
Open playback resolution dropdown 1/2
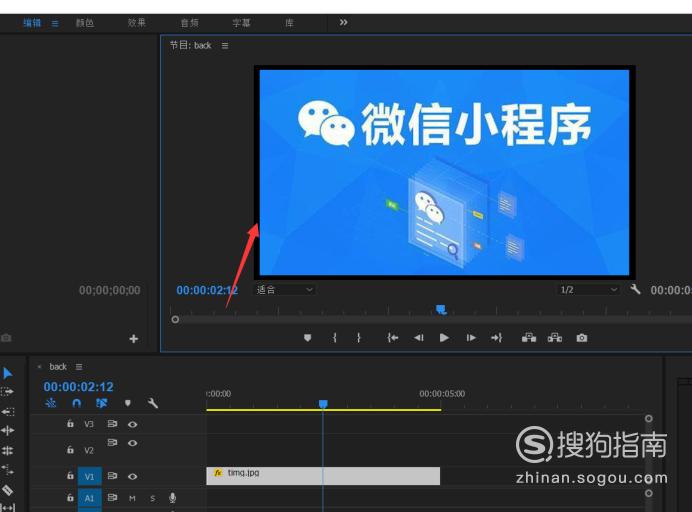(x=588, y=290)
